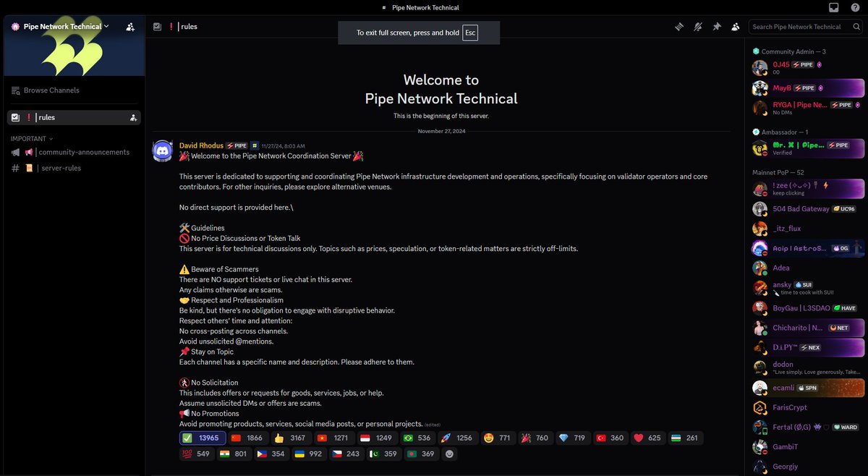
Task: Click 504 Bad Gateway avatar
Action: pyautogui.click(x=759, y=209)
